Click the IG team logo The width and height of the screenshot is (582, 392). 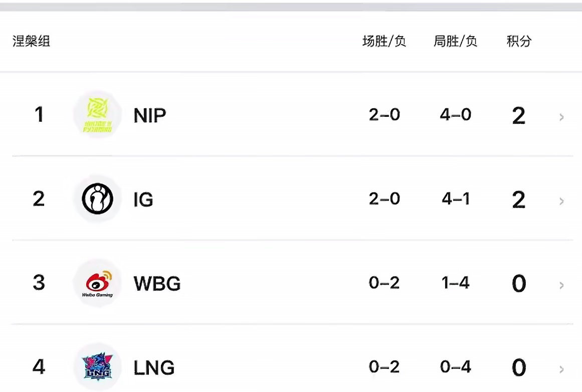97,199
